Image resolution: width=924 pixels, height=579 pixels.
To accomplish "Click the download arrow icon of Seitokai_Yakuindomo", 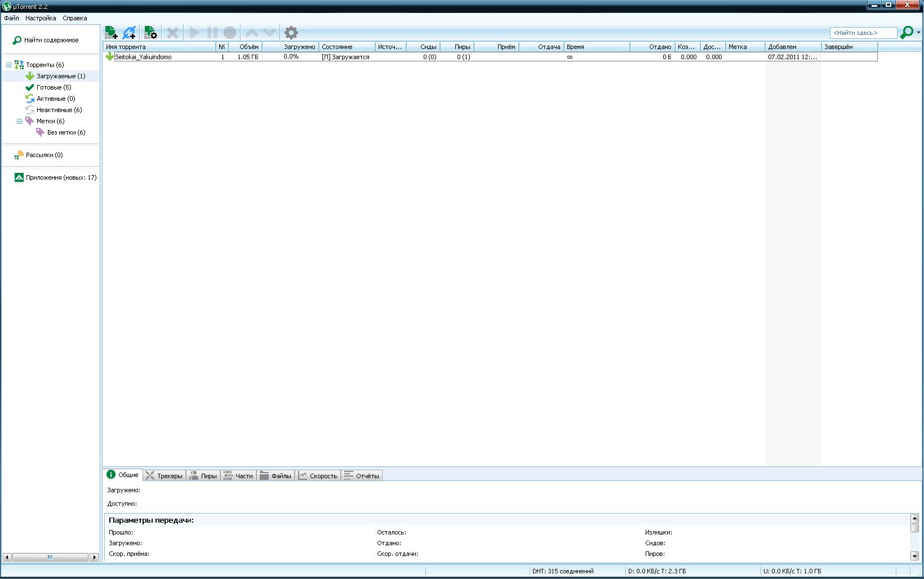I will [x=109, y=57].
